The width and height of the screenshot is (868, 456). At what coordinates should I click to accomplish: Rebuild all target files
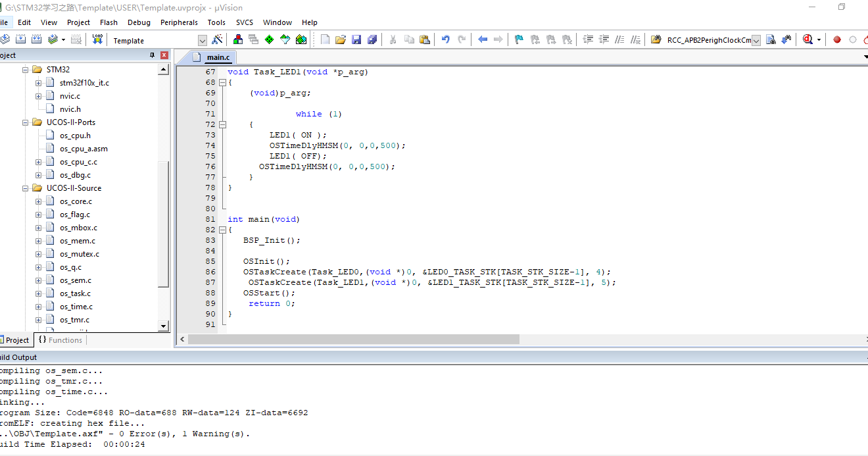coord(36,39)
